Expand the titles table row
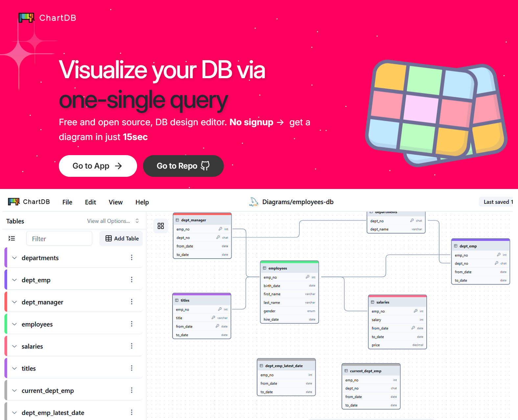518x420 pixels. 14,368
